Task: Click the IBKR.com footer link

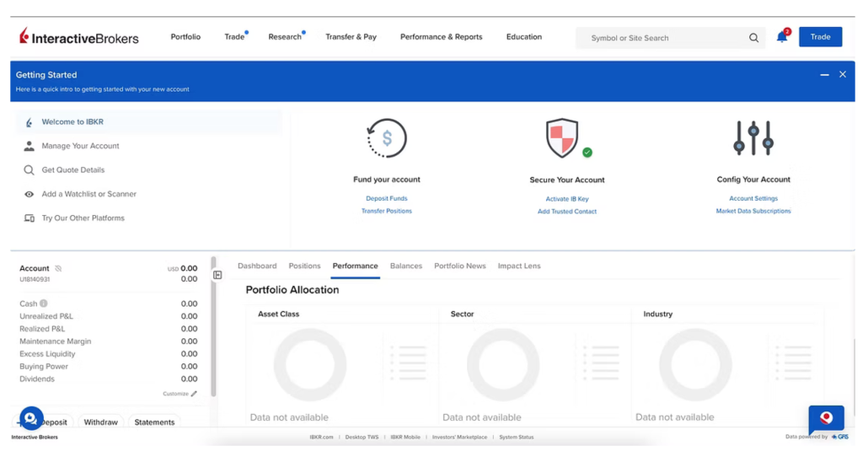Action: click(322, 437)
